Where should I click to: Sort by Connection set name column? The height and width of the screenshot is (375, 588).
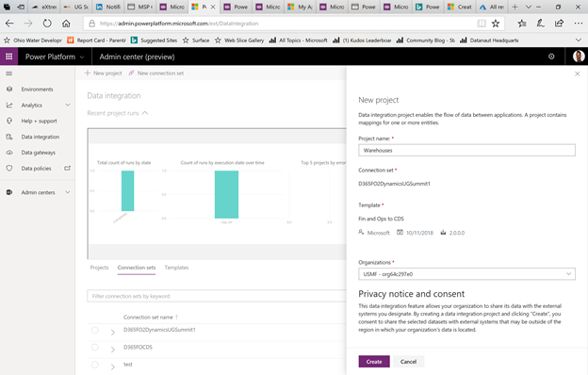tap(151, 318)
